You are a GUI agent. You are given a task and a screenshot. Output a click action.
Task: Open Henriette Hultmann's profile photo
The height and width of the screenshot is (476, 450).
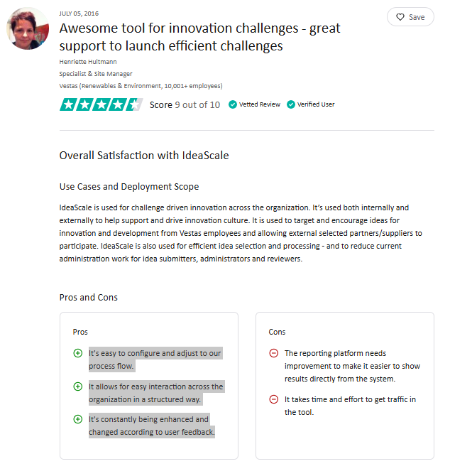pyautogui.click(x=28, y=28)
